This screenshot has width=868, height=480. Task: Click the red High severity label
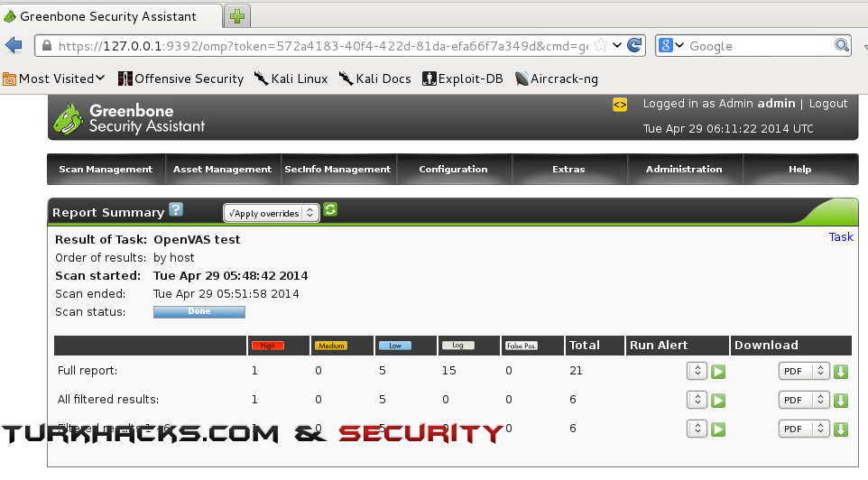click(268, 346)
